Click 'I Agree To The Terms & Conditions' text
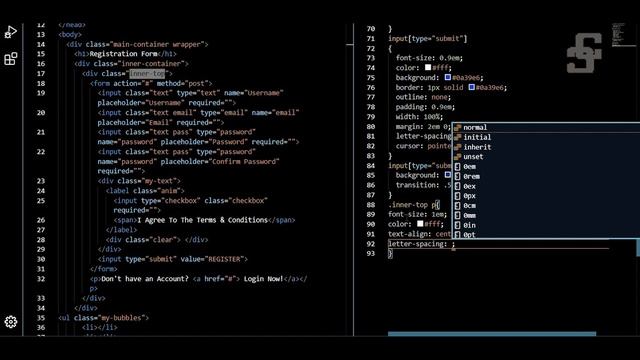The image size is (640, 360). (x=202, y=220)
